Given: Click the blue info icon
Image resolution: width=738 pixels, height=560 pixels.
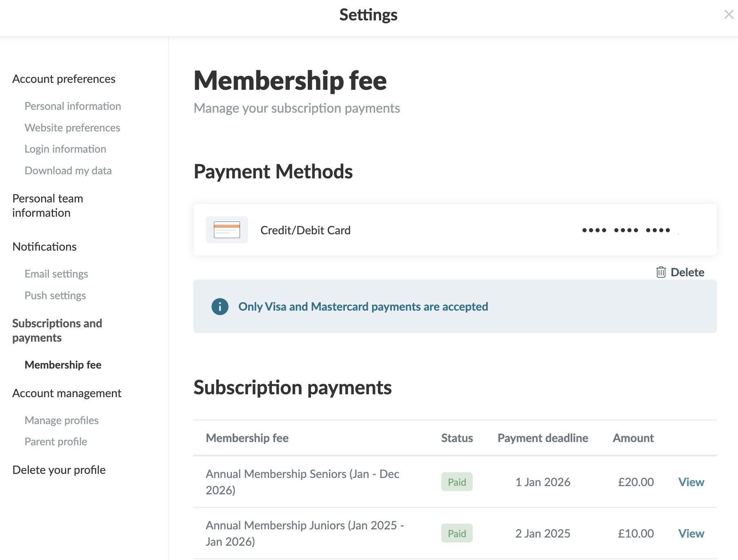Looking at the screenshot, I should coord(220,307).
